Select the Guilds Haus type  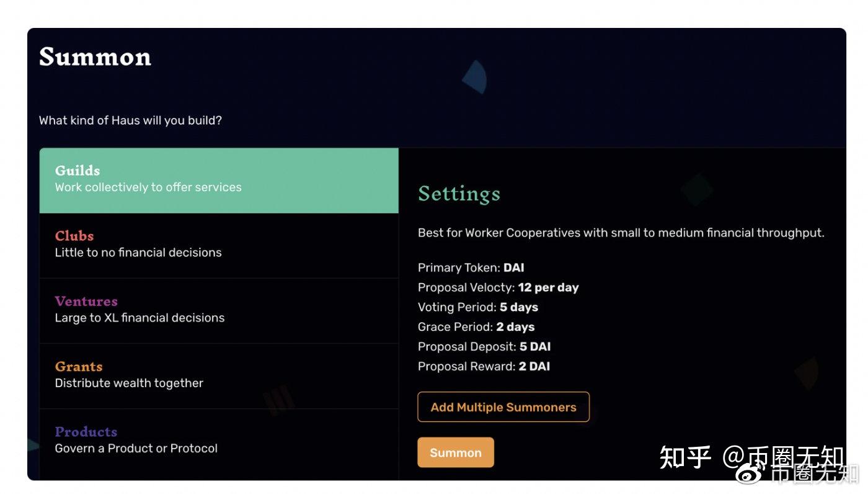coord(218,180)
